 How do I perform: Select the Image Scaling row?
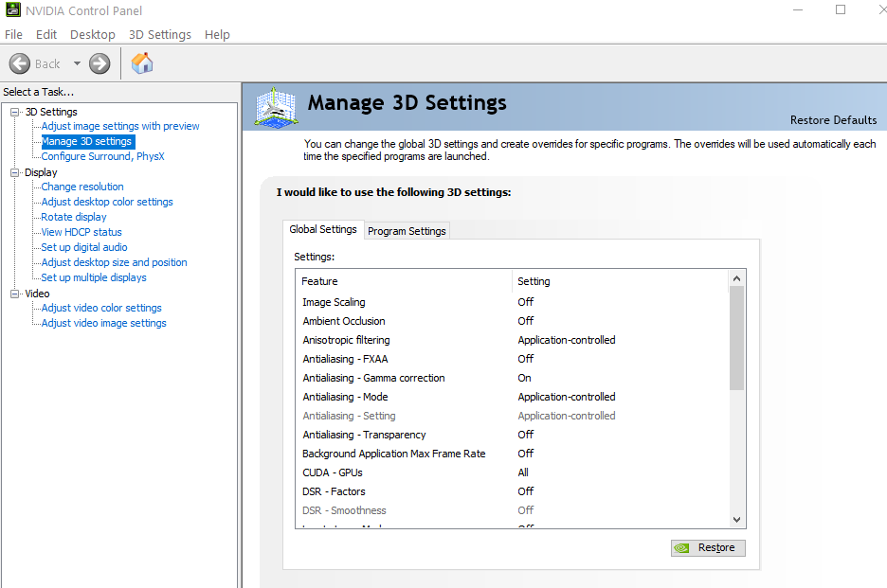pyautogui.click(x=512, y=302)
